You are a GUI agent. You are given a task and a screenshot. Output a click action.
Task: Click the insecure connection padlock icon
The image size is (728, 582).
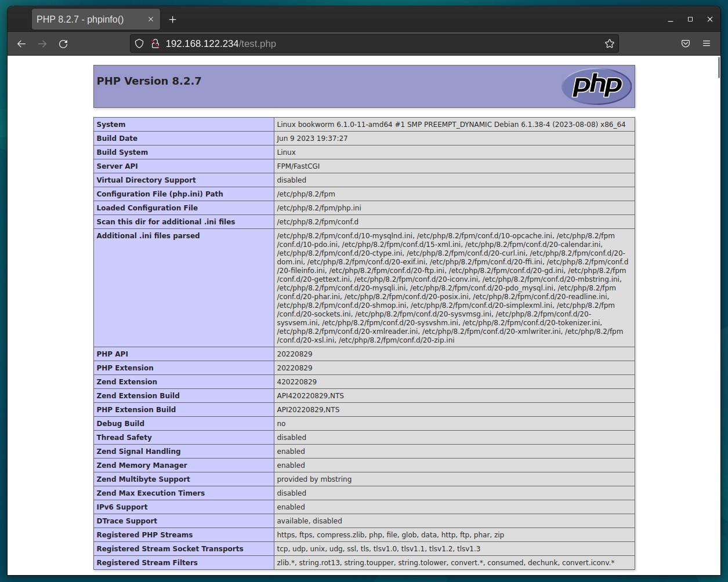point(155,43)
